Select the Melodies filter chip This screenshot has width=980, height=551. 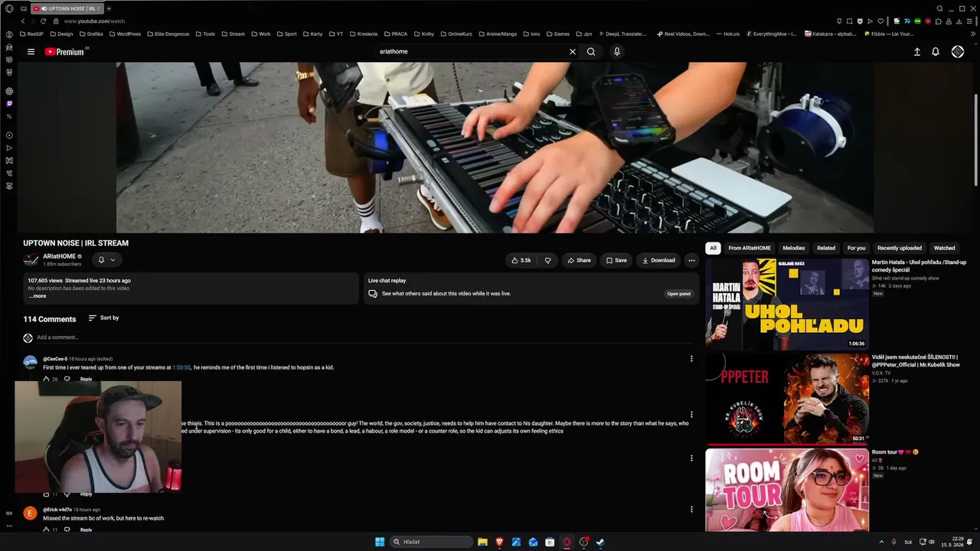pos(794,248)
